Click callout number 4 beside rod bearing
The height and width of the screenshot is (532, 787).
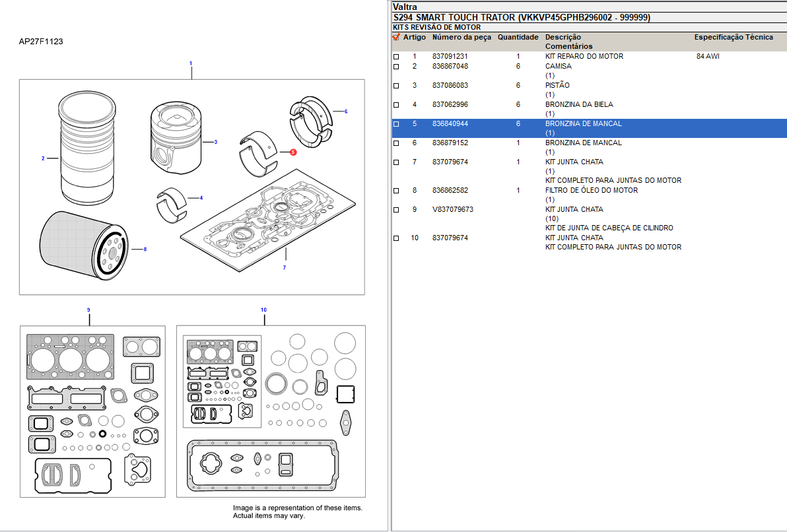[x=201, y=198]
